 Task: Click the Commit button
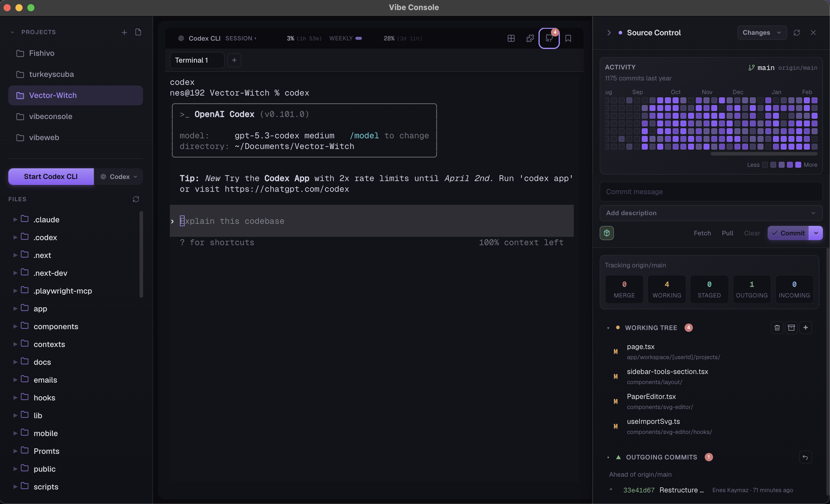coord(788,233)
